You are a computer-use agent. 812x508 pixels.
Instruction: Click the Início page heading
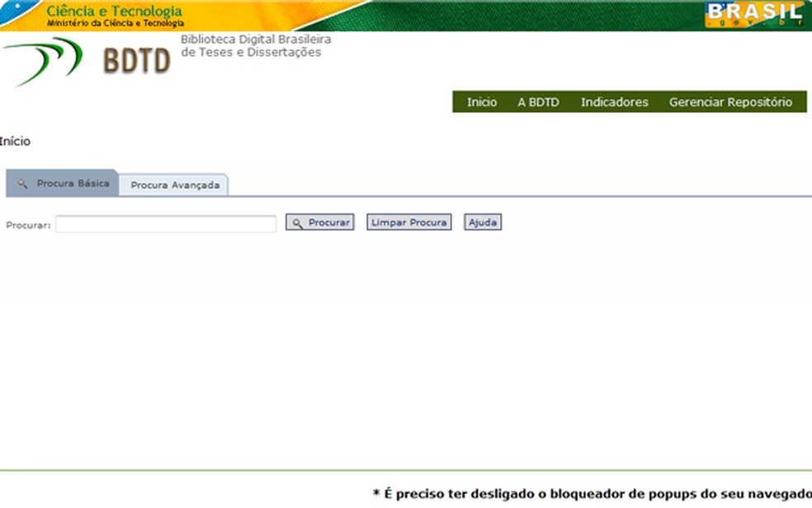click(16, 141)
